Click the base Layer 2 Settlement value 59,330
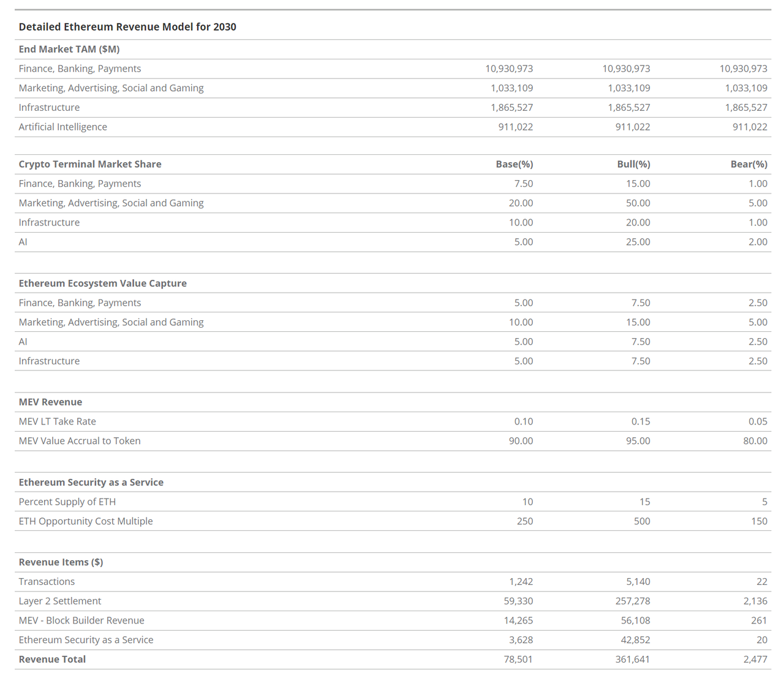The width and height of the screenshot is (784, 681). (518, 601)
